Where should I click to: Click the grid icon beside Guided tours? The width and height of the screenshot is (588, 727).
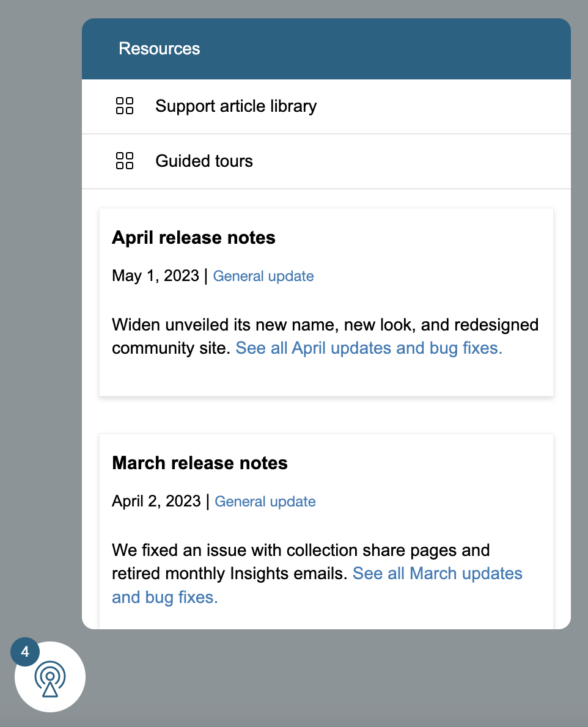pyautogui.click(x=124, y=161)
